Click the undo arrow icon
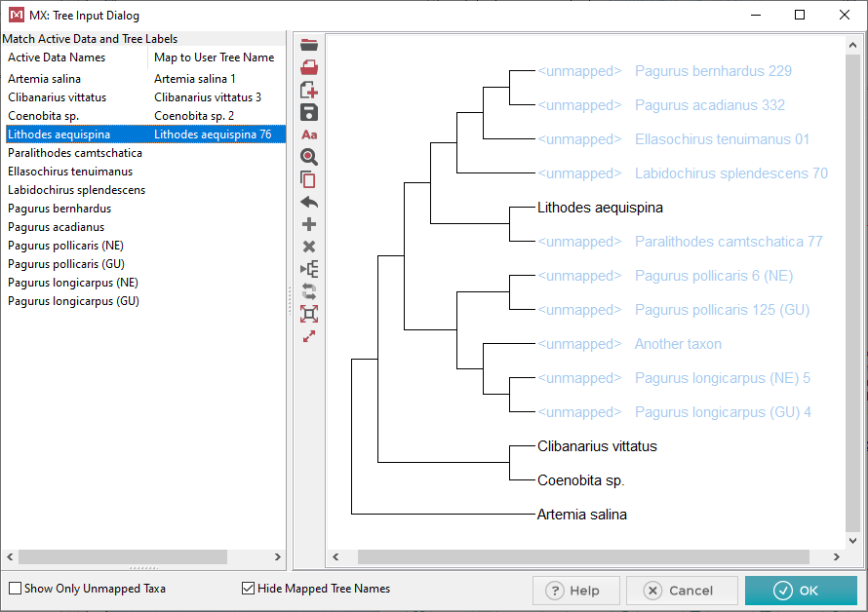This screenshot has width=868, height=612. pos(309,203)
